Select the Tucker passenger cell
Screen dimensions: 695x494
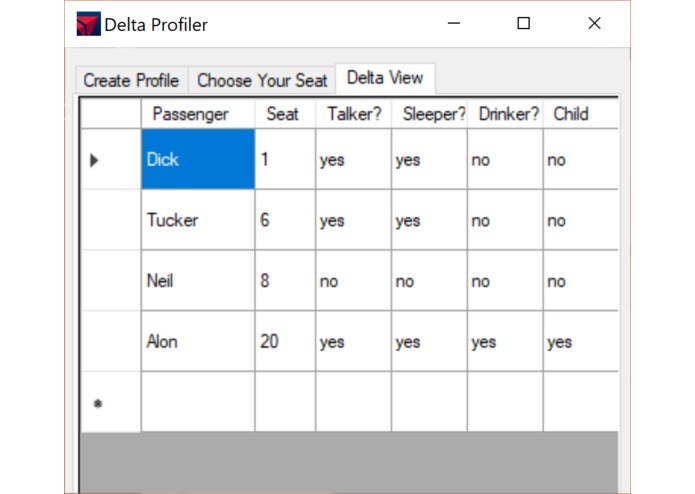click(198, 220)
